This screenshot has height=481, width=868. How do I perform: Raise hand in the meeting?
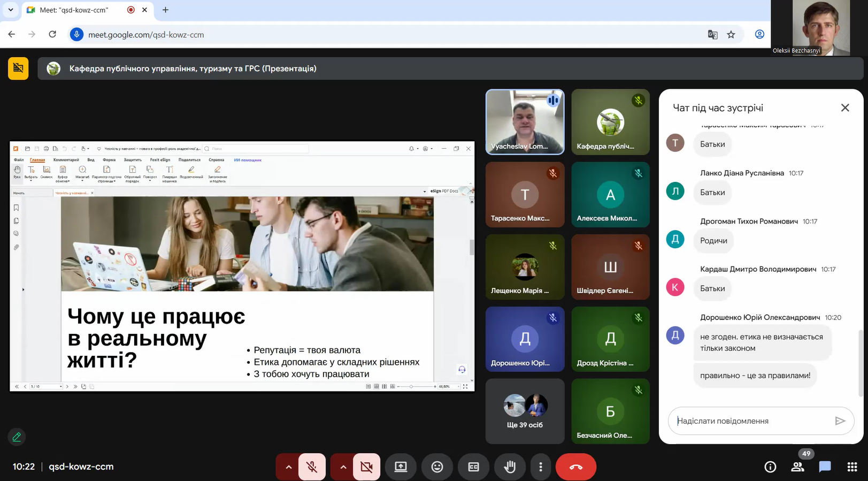[x=510, y=467]
